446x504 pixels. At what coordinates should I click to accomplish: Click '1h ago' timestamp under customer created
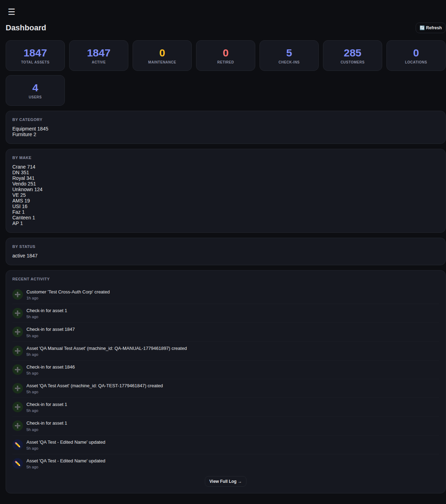coord(32,298)
